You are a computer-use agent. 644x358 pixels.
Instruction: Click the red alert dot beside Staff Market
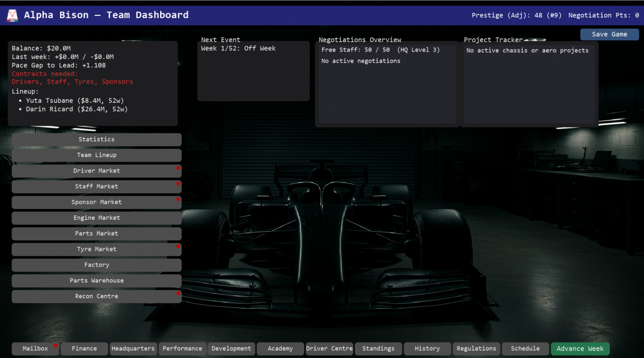point(178,184)
